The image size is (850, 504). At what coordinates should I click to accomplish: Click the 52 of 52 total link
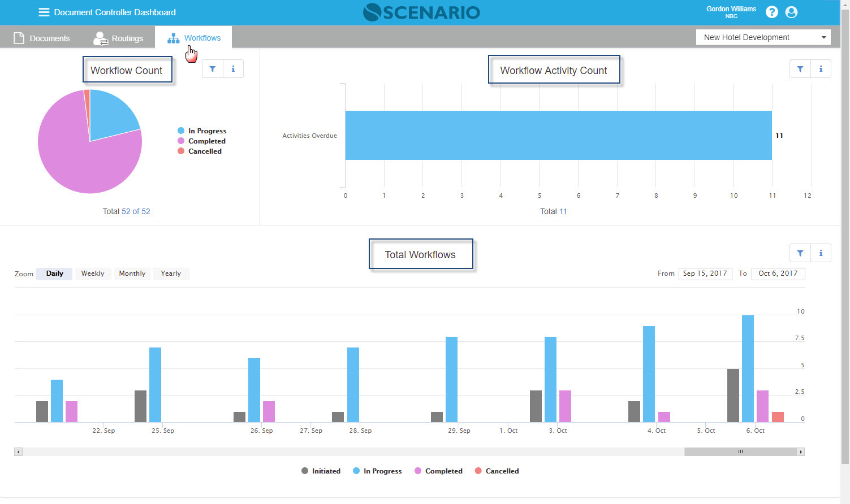point(136,211)
